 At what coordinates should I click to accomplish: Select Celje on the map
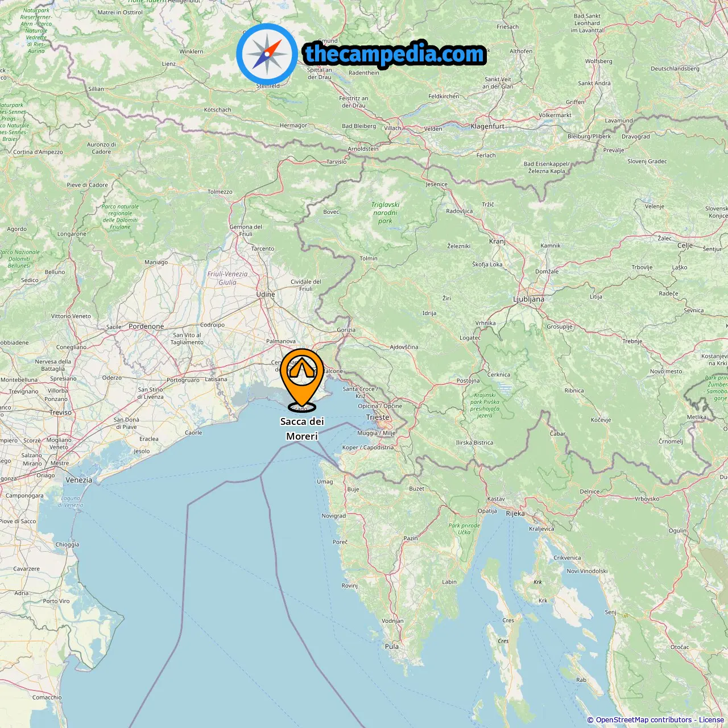pyautogui.click(x=685, y=246)
